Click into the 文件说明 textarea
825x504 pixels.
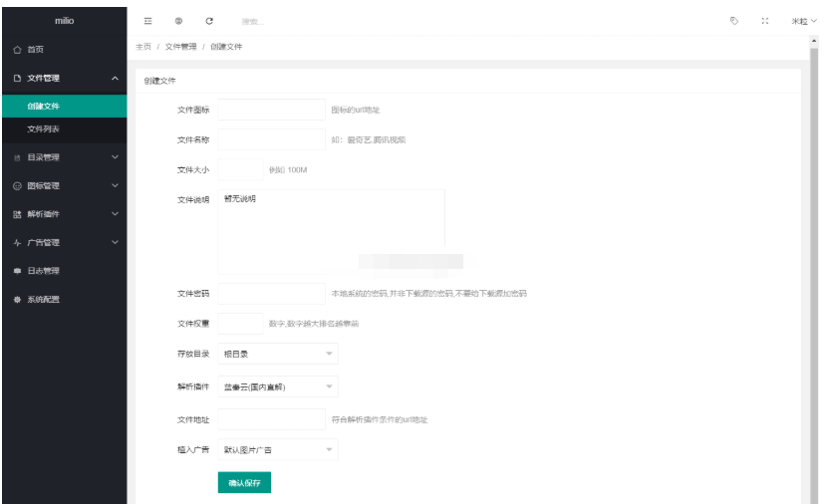pos(332,231)
